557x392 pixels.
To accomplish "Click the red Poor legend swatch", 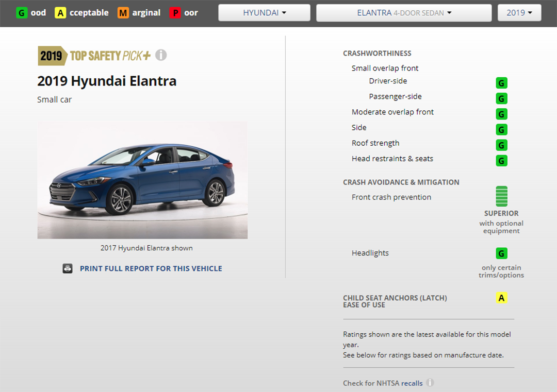I will pyautogui.click(x=174, y=13).
